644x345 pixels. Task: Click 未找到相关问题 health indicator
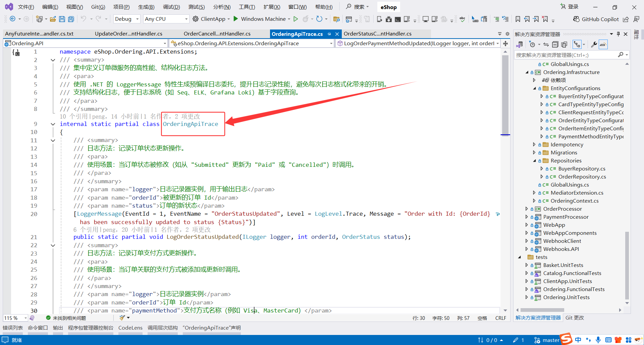coord(66,318)
